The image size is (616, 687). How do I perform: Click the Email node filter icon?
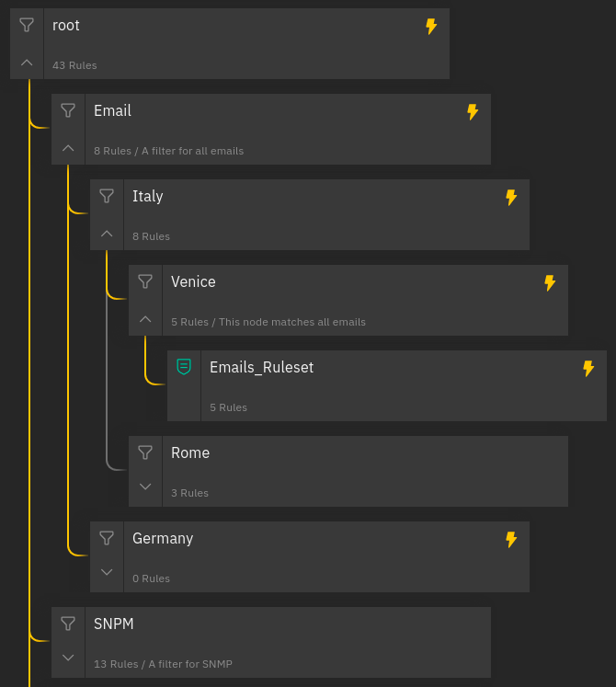[x=68, y=110]
